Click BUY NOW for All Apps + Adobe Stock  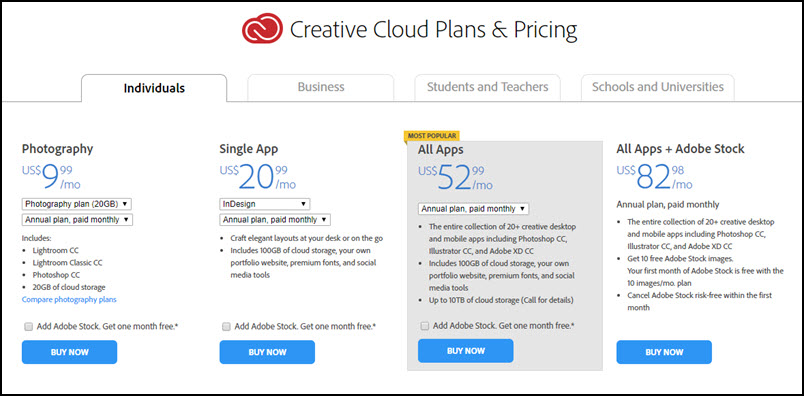pos(664,352)
